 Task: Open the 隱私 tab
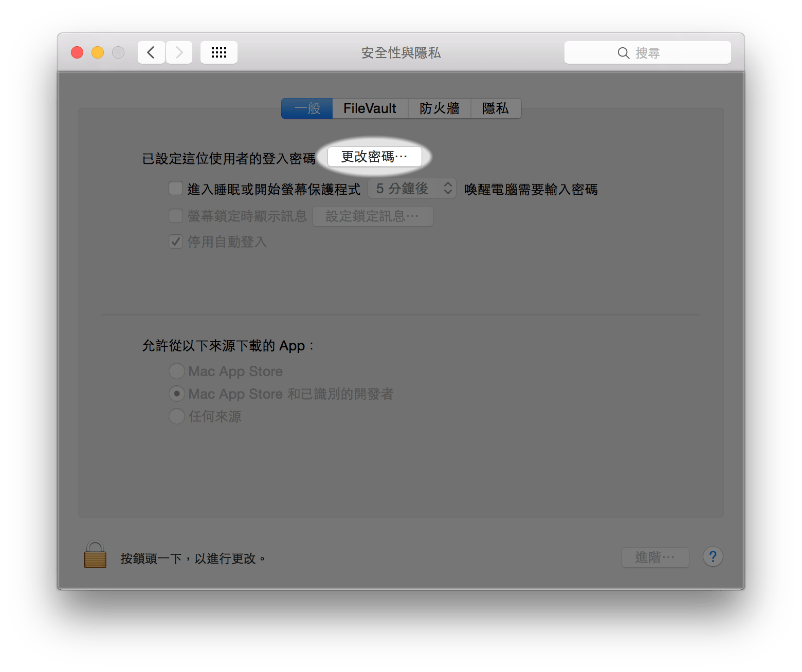pyautogui.click(x=496, y=108)
